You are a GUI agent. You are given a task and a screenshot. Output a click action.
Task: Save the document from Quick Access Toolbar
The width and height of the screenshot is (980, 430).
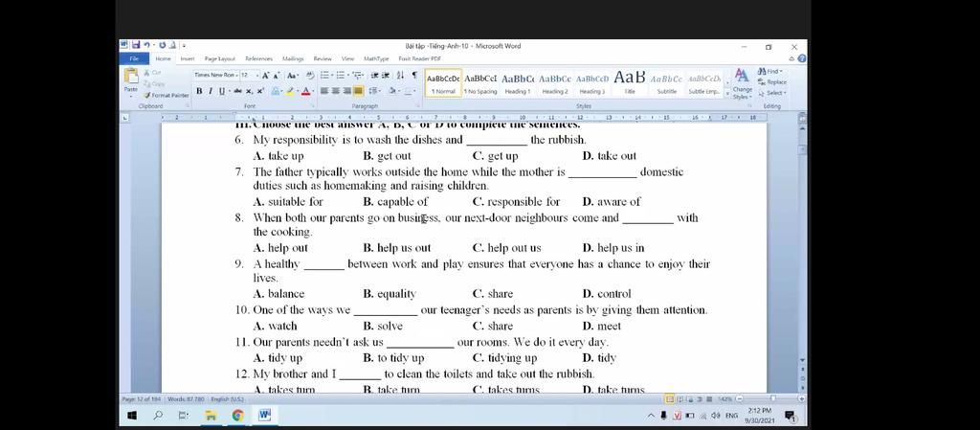pyautogui.click(x=136, y=45)
